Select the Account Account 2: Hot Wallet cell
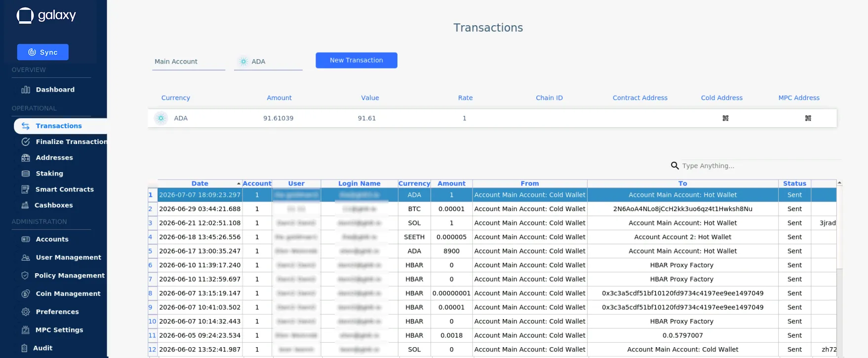This screenshot has height=358, width=868. (x=683, y=237)
